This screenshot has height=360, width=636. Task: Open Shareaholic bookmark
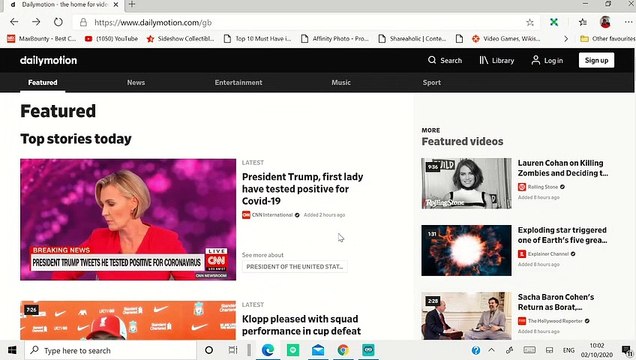point(412,39)
